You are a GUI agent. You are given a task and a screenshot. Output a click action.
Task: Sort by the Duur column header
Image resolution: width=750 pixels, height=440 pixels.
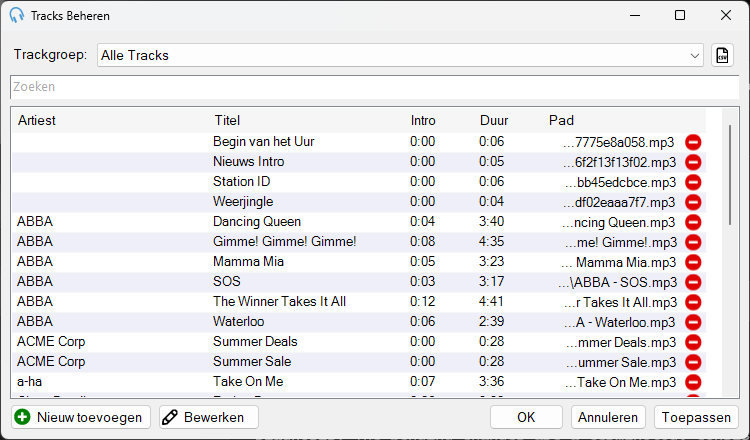point(494,121)
